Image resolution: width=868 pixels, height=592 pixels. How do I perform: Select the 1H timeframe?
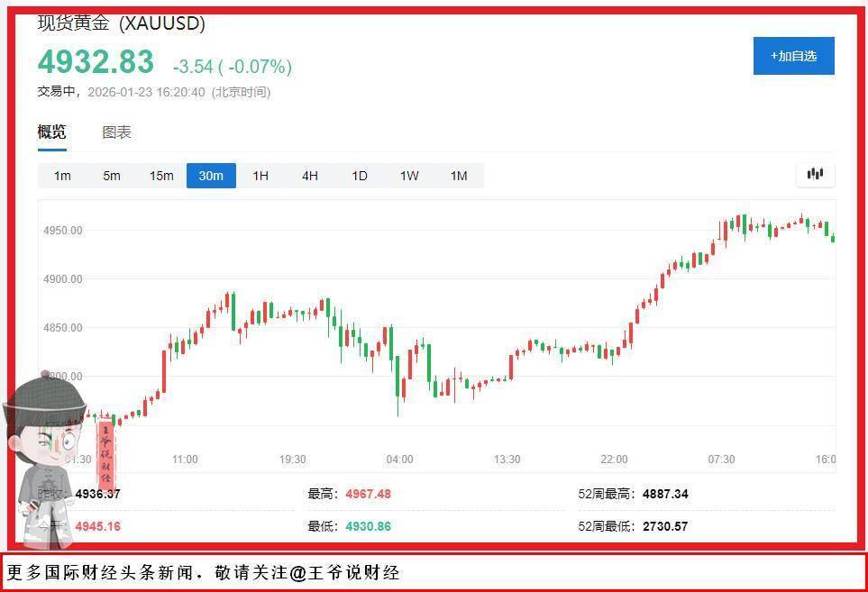[260, 176]
